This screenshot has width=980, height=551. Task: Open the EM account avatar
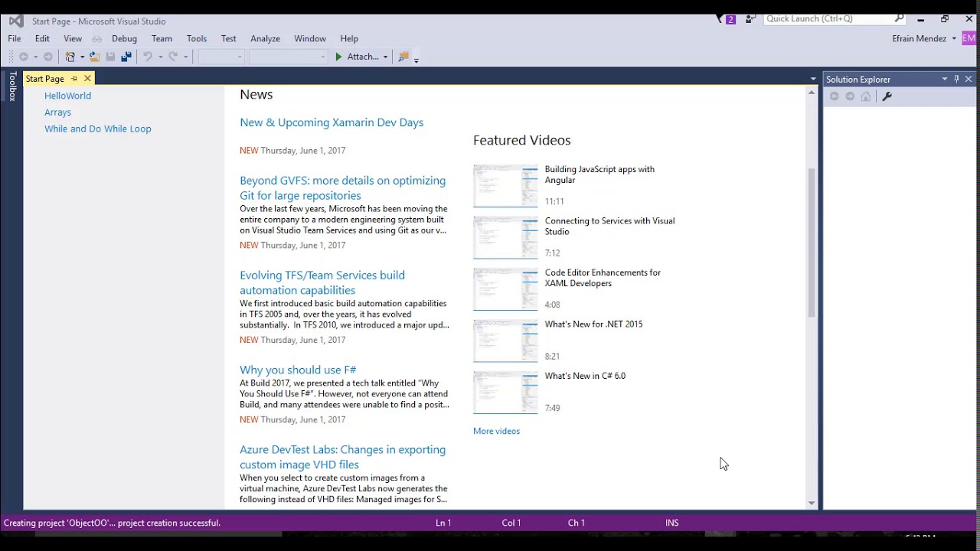969,38
